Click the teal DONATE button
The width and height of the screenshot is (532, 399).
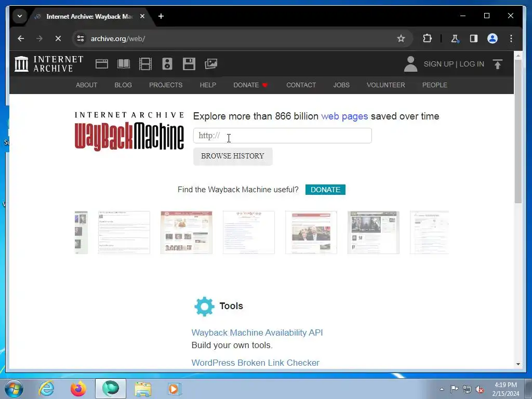point(325,190)
